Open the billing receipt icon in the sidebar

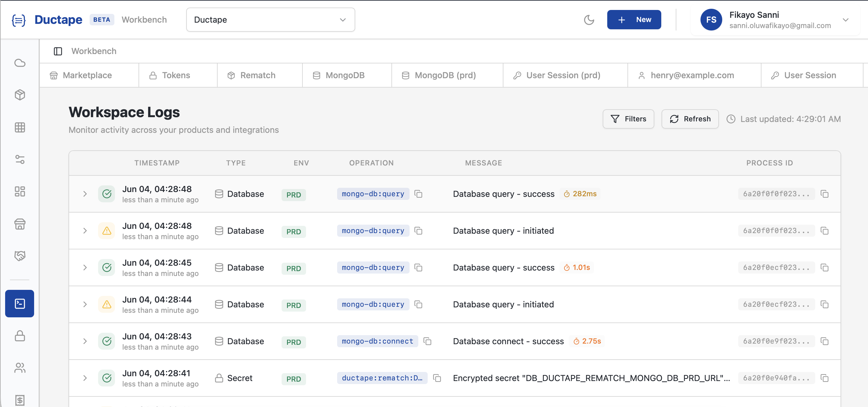coord(20,400)
